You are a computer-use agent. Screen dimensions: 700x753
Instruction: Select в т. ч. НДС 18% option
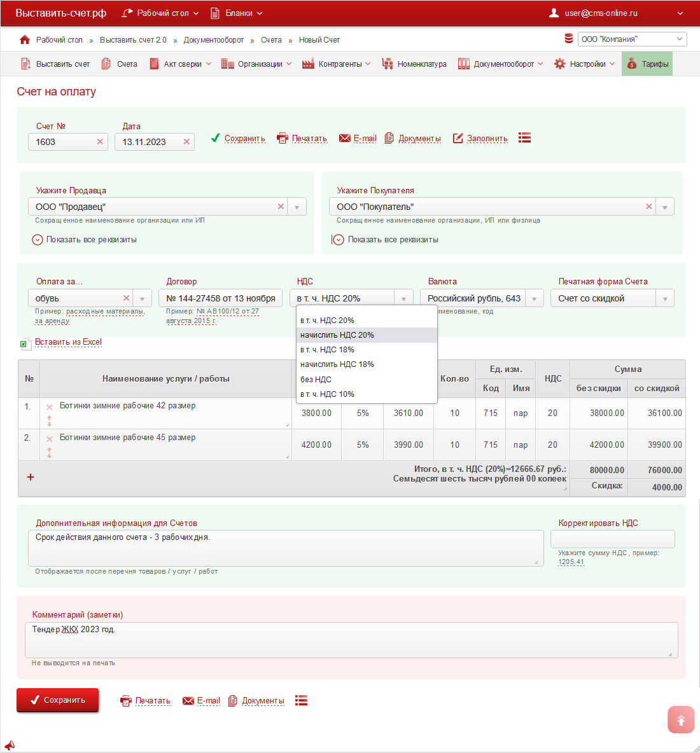tap(367, 350)
